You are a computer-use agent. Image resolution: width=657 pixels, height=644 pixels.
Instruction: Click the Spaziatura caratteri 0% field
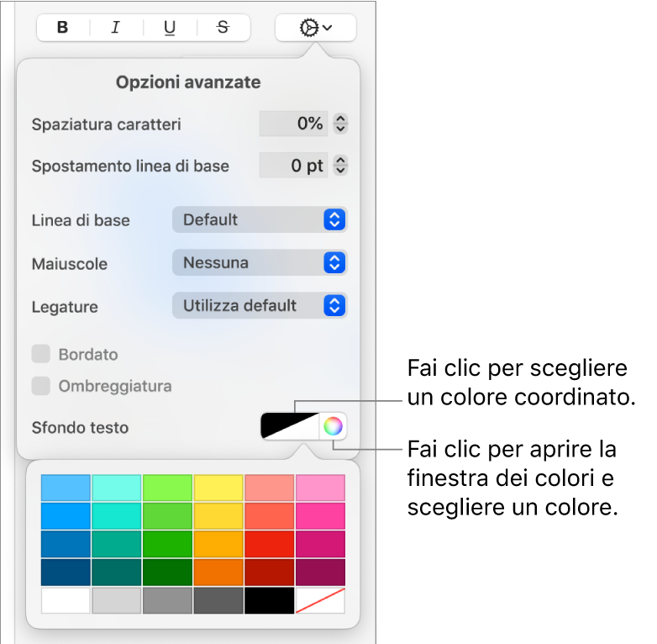[x=293, y=124]
